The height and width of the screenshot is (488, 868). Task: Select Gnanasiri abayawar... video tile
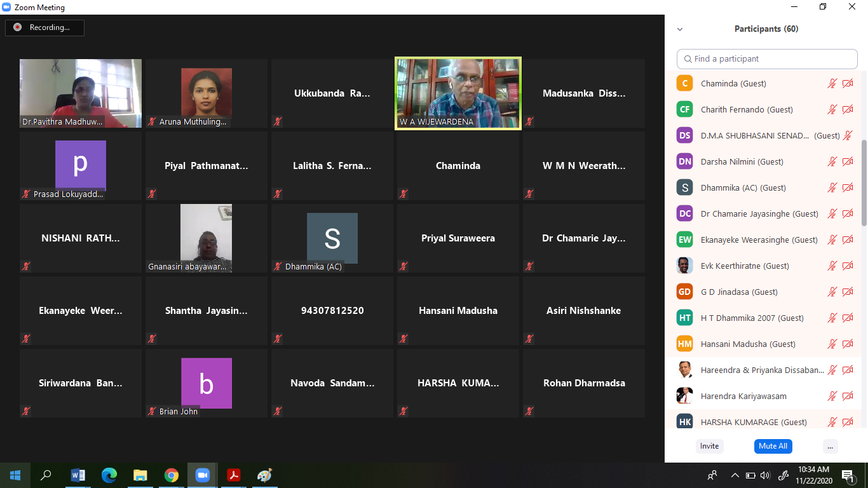[207, 238]
